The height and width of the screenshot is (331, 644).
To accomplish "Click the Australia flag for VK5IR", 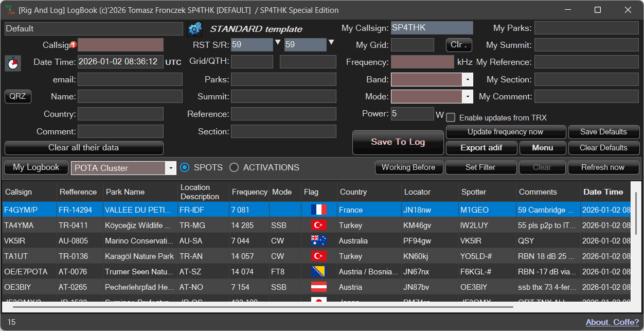I will (x=319, y=241).
